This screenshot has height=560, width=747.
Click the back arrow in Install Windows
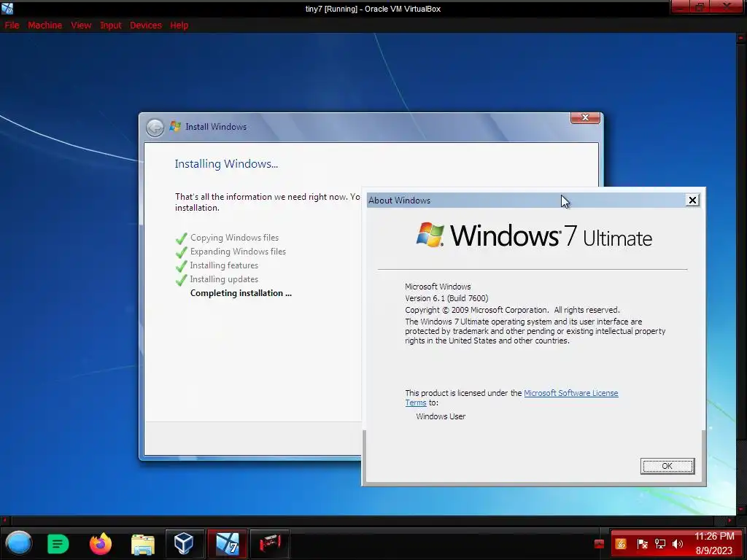155,127
